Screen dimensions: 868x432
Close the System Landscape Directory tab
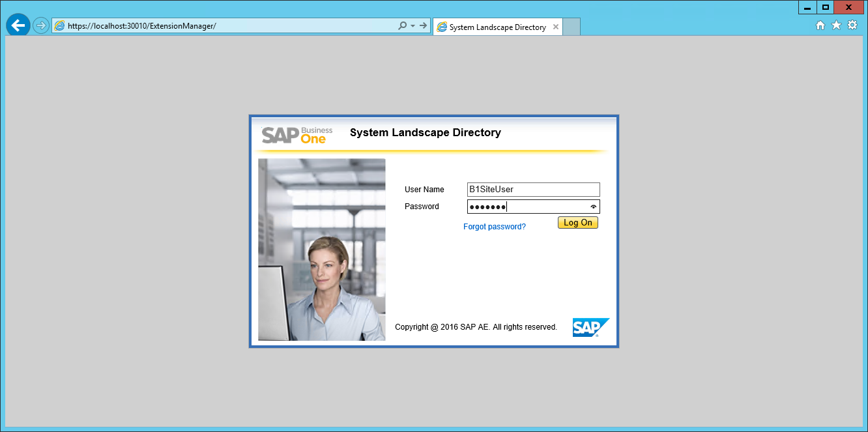[555, 27]
